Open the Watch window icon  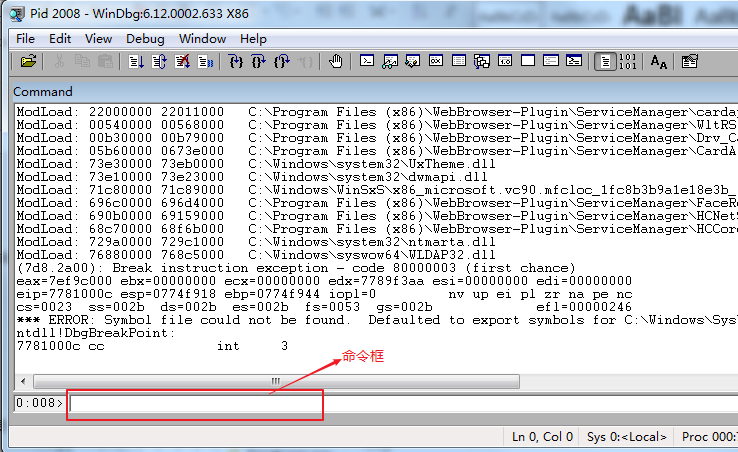pos(390,61)
